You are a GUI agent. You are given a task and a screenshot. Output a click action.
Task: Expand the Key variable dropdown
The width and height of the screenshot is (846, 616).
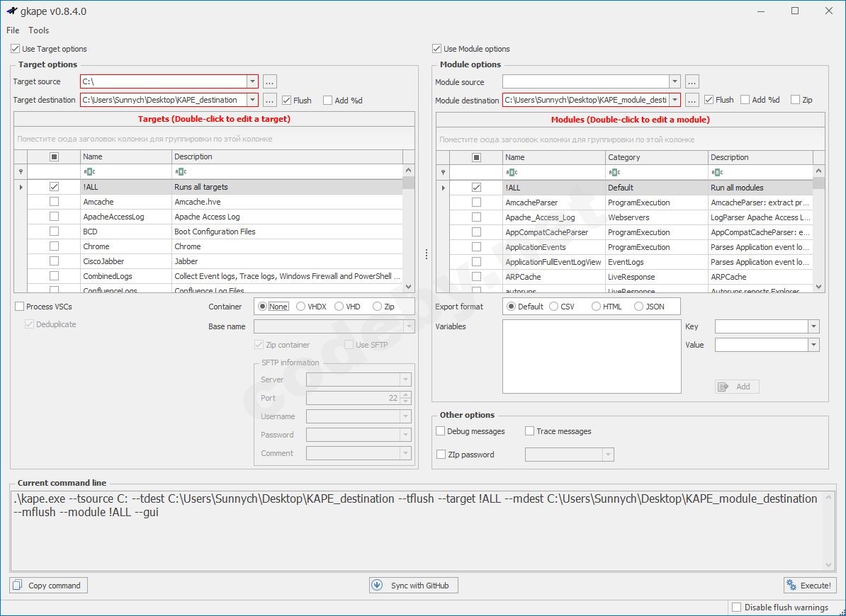pos(813,326)
